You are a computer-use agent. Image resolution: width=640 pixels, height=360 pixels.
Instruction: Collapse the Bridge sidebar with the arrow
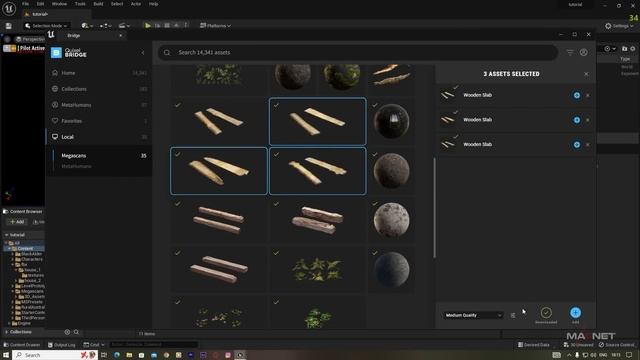[142, 53]
